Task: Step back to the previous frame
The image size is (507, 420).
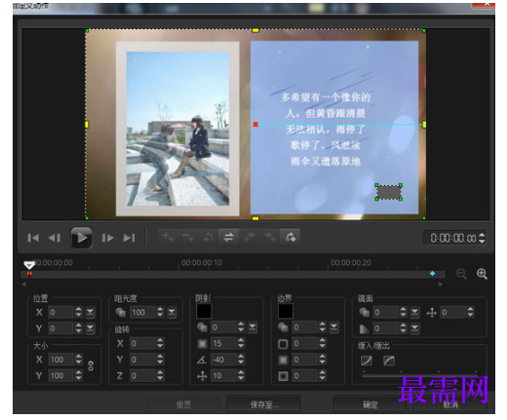Action: 54,238
